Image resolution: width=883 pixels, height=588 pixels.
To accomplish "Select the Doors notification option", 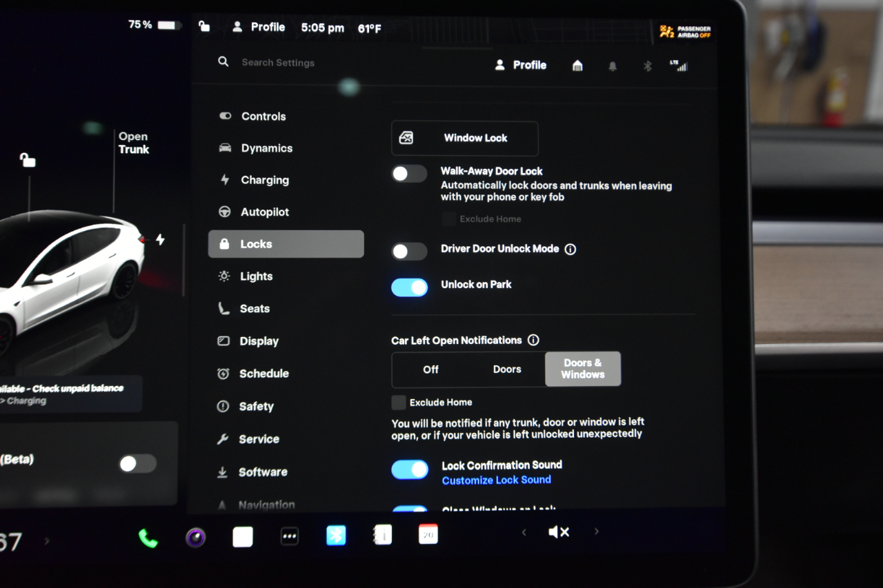I will click(507, 369).
